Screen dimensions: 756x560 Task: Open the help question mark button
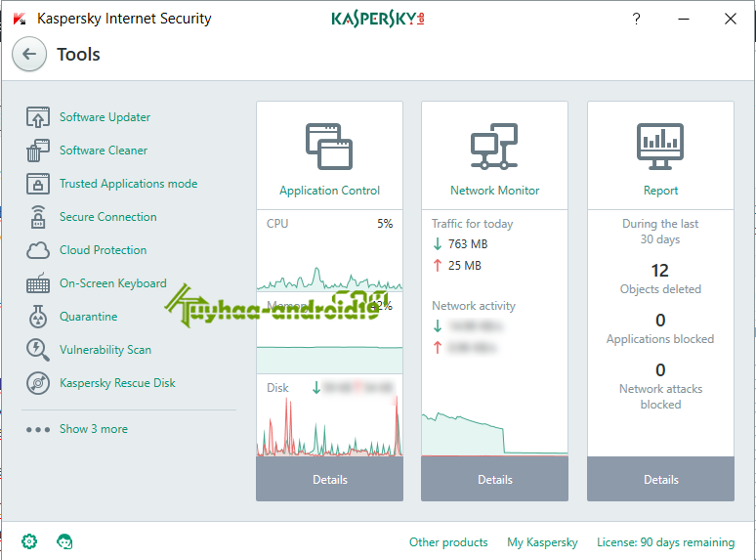pos(637,19)
